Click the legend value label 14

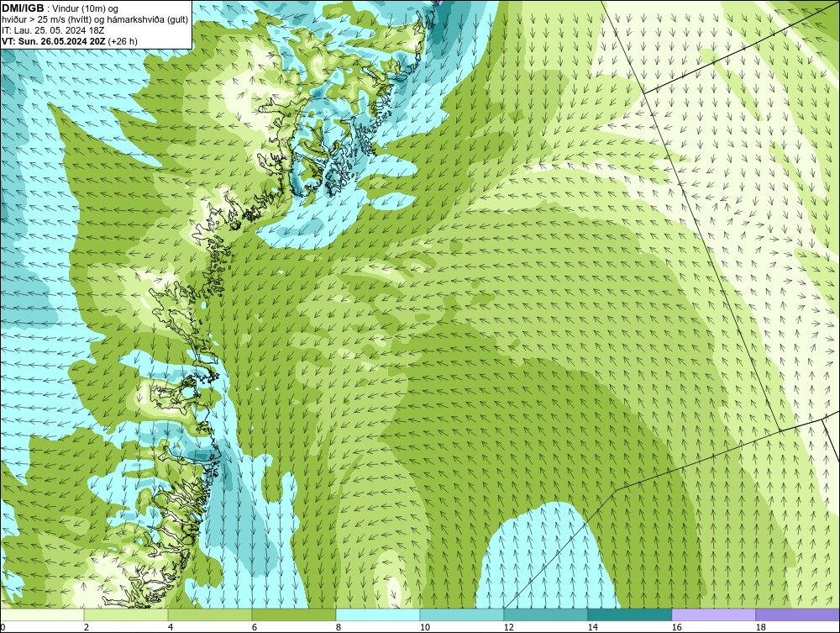click(592, 627)
